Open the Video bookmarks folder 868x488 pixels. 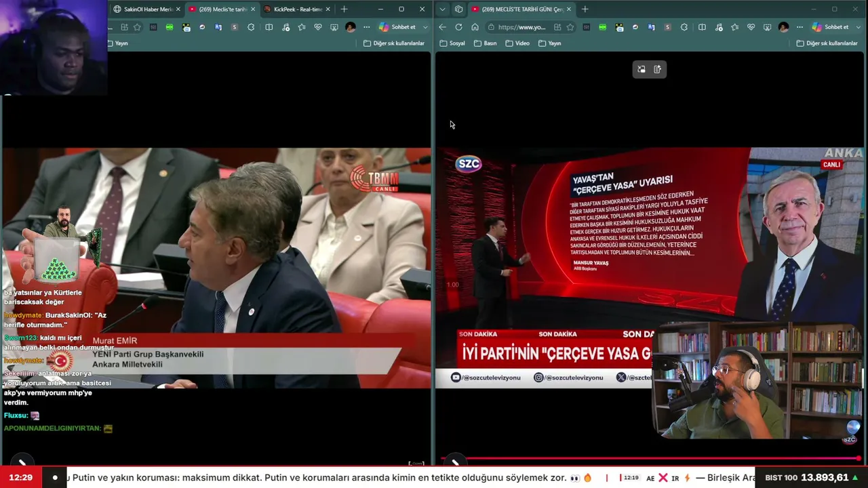point(517,43)
